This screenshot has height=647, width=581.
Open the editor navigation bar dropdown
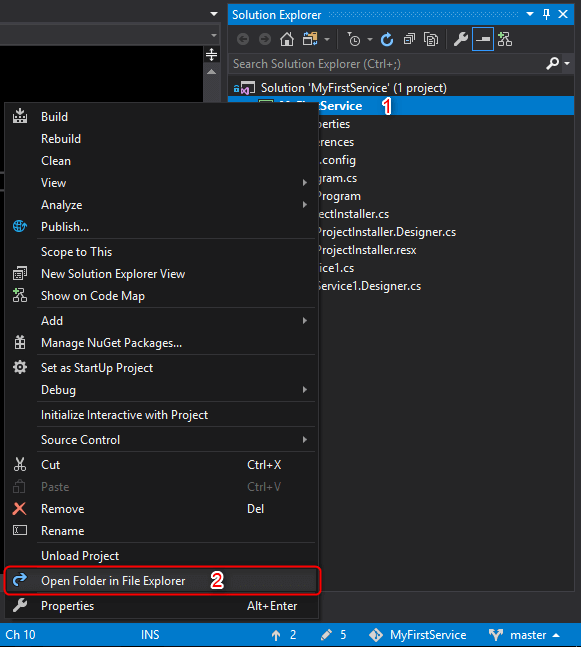click(x=214, y=35)
